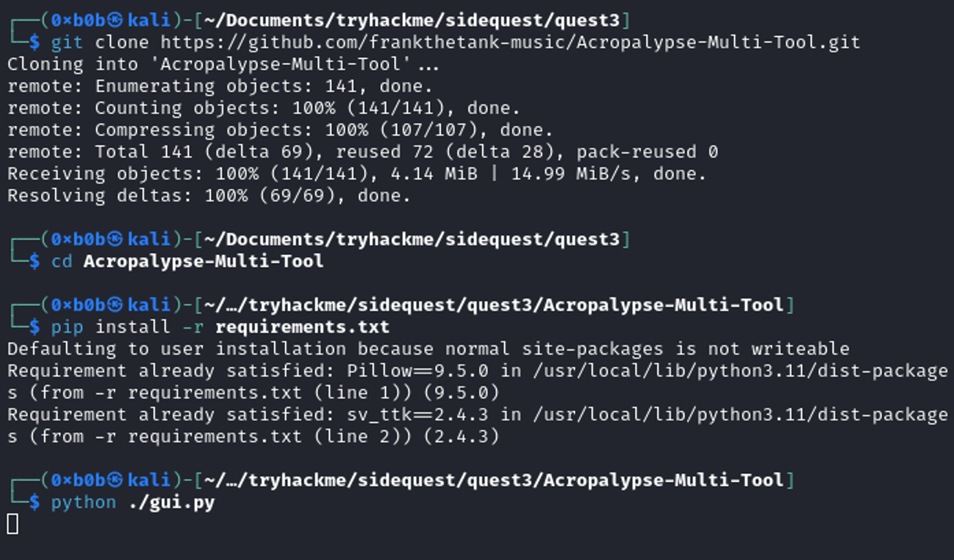Image resolution: width=954 pixels, height=560 pixels.
Task: Click the 'Cloning into' output line
Action: point(223,64)
